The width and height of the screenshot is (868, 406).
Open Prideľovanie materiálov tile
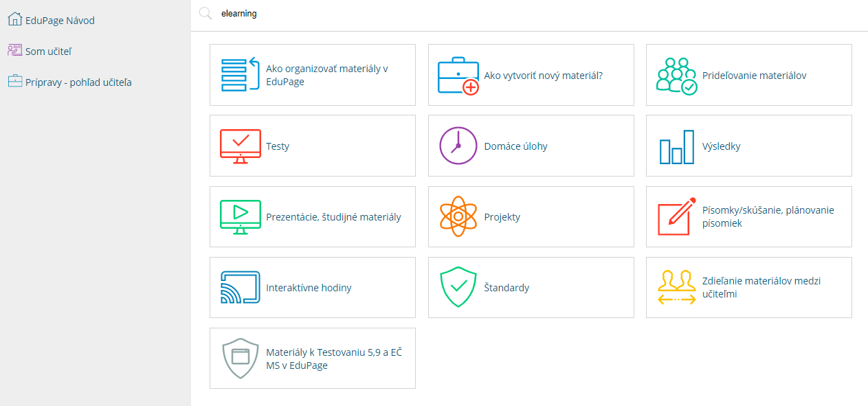pyautogui.click(x=749, y=75)
